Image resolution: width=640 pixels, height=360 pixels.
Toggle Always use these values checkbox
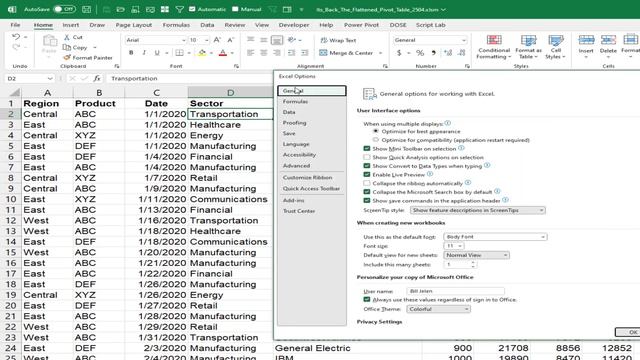click(x=367, y=300)
